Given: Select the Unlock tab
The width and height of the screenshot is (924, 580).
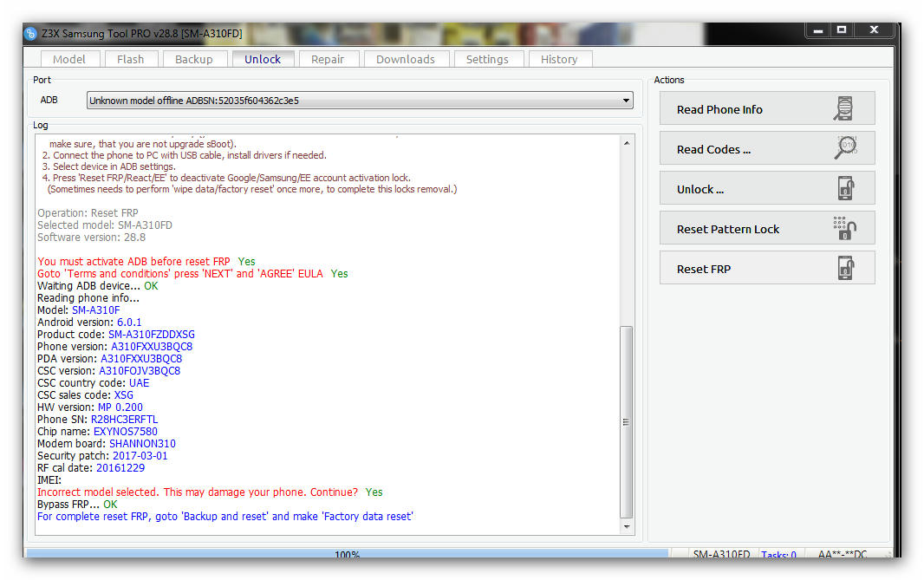Looking at the screenshot, I should [263, 59].
